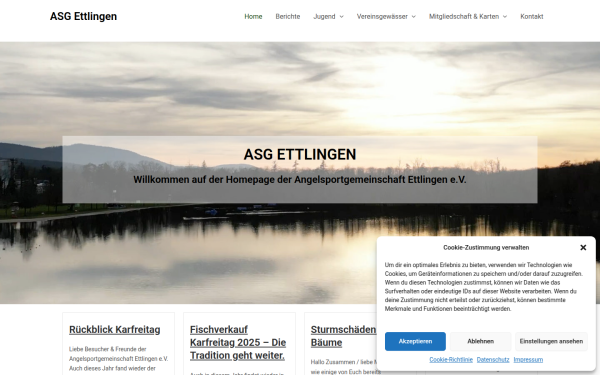Close the cookie consent dialog

pos(583,248)
